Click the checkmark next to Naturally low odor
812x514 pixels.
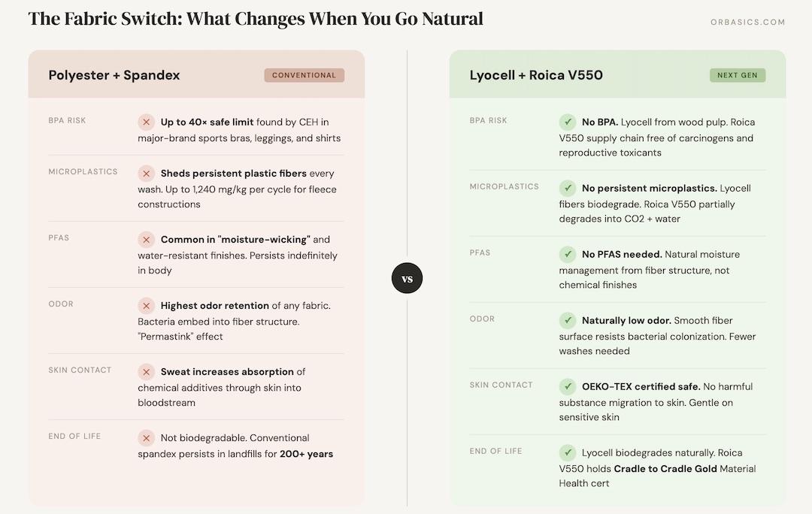568,320
